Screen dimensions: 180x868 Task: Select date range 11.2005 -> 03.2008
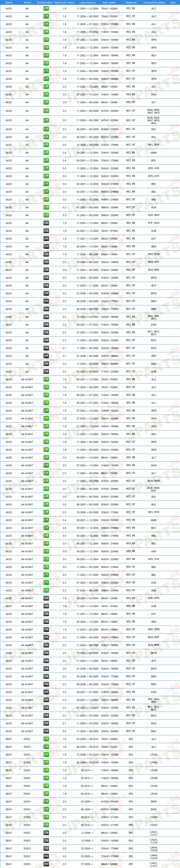(x=87, y=723)
